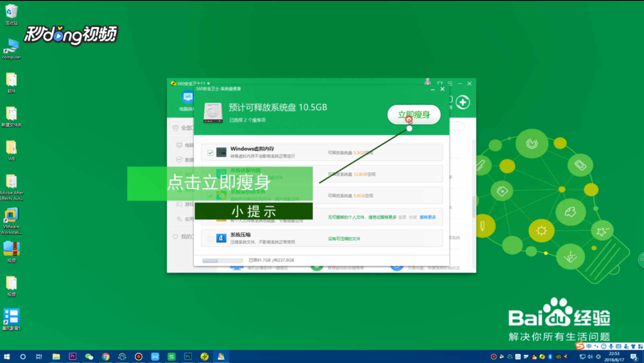Click the red record button app on taskbar

tap(139, 357)
